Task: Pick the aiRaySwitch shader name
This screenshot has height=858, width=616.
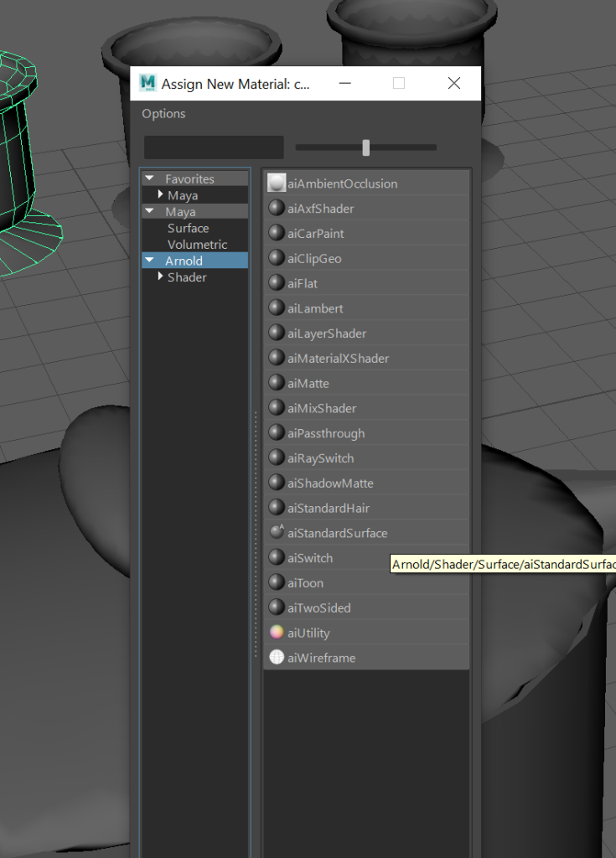Action: click(321, 458)
